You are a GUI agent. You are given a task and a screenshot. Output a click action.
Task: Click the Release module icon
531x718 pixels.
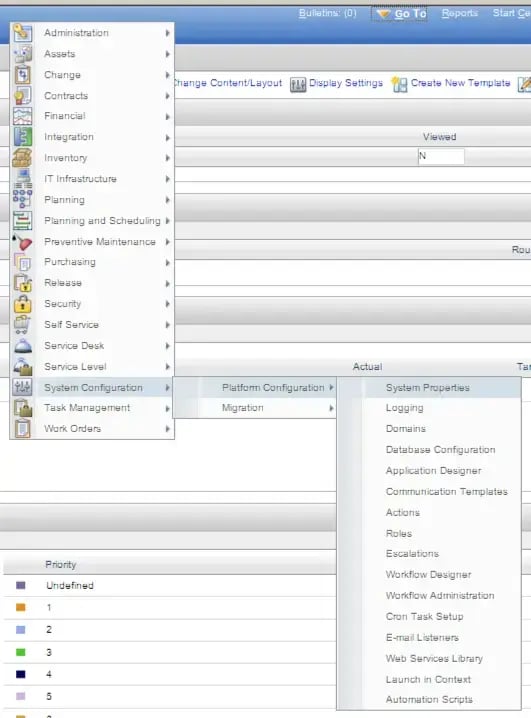[x=22, y=283]
